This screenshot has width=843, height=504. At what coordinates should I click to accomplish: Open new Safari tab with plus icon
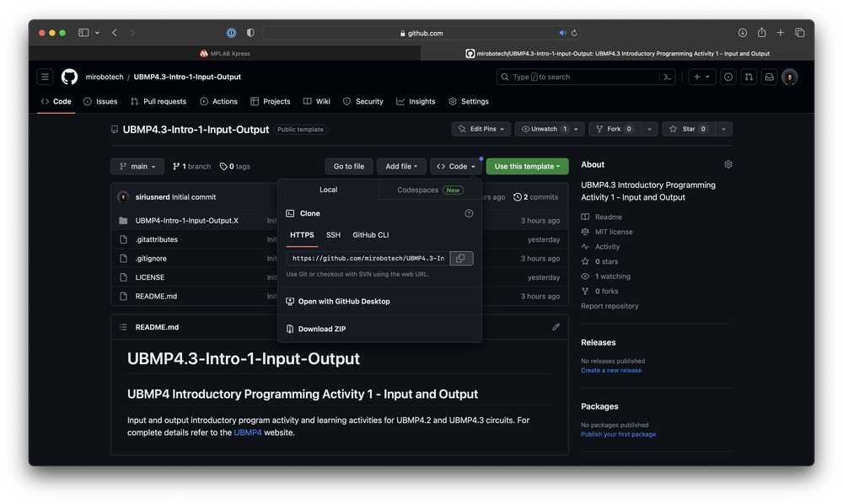click(780, 33)
